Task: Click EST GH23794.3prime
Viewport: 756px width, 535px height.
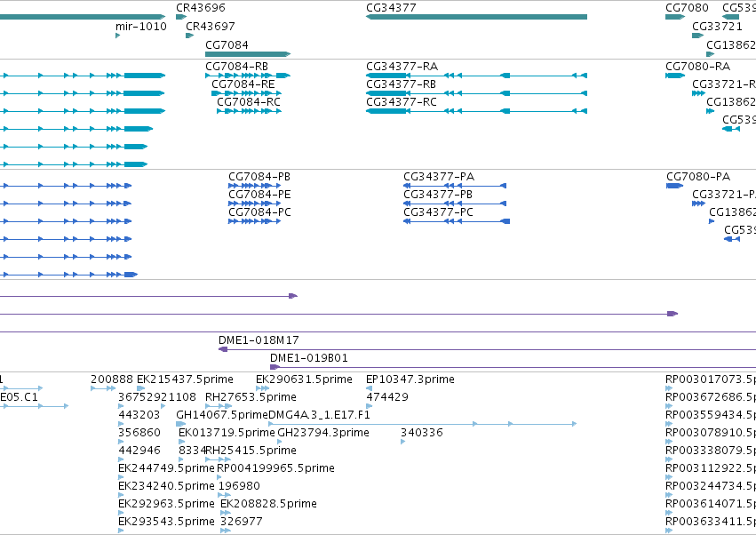Action: click(x=323, y=433)
